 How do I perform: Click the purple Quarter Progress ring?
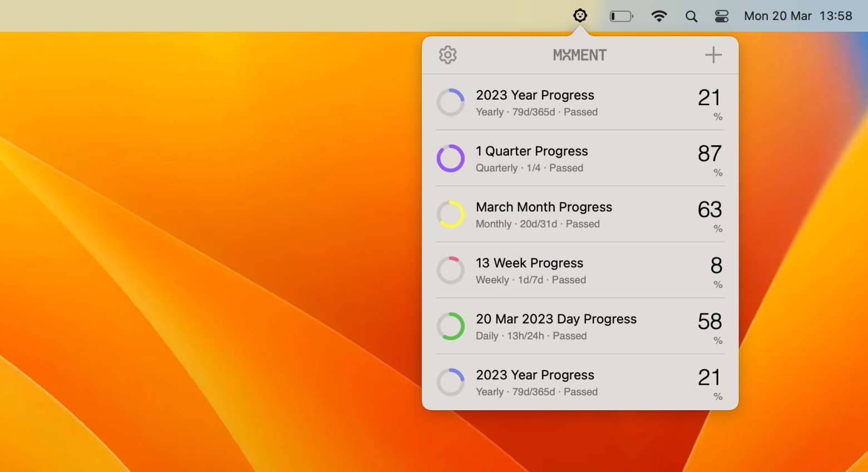coord(451,158)
